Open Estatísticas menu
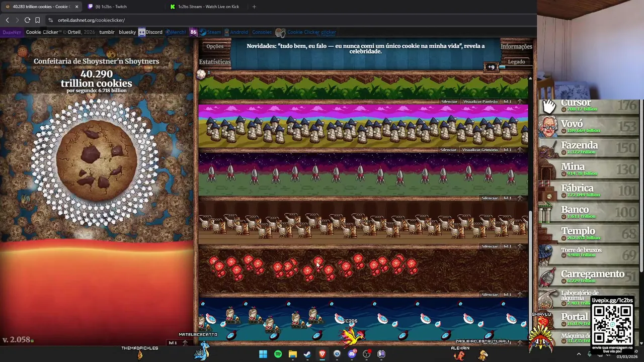This screenshot has height=362, width=644. tap(215, 62)
